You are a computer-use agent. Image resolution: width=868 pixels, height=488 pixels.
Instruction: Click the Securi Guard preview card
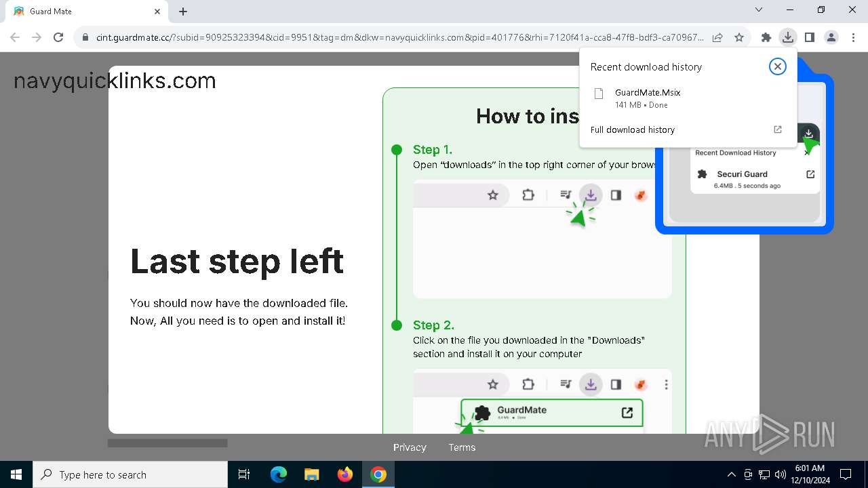pyautogui.click(x=755, y=179)
